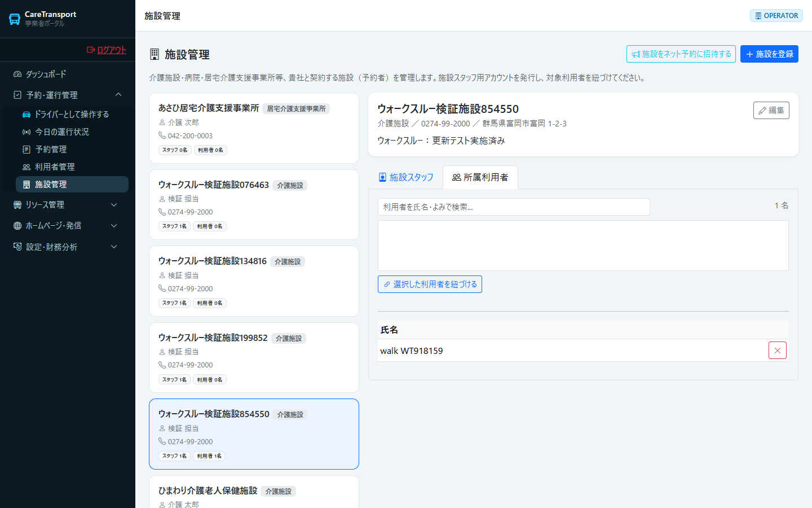Click the CareTransport bus logo icon
The width and height of the screenshot is (812, 508).
coord(15,19)
